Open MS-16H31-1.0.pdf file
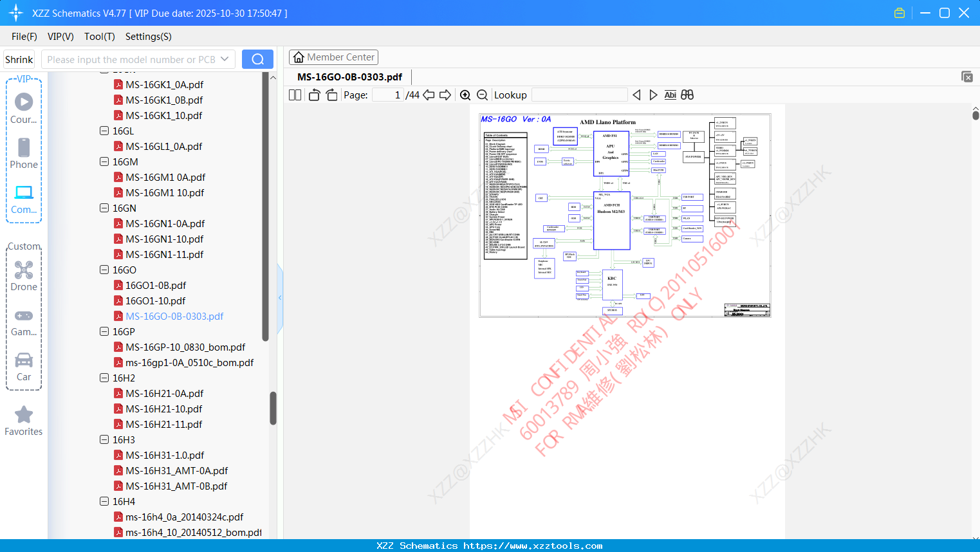 point(165,455)
